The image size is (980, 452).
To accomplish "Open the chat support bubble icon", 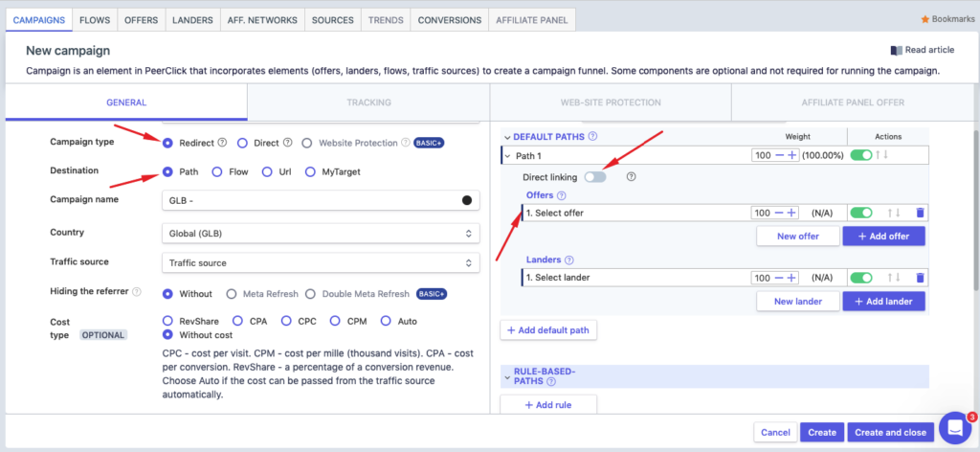I will click(x=954, y=427).
